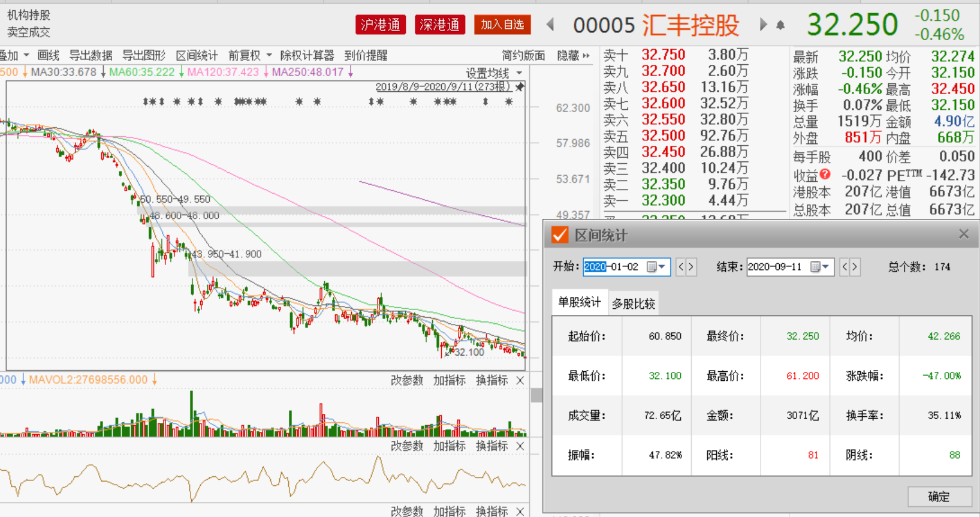Click 加指标 in MAVOL panel header
The width and height of the screenshot is (980, 517).
pos(450,380)
